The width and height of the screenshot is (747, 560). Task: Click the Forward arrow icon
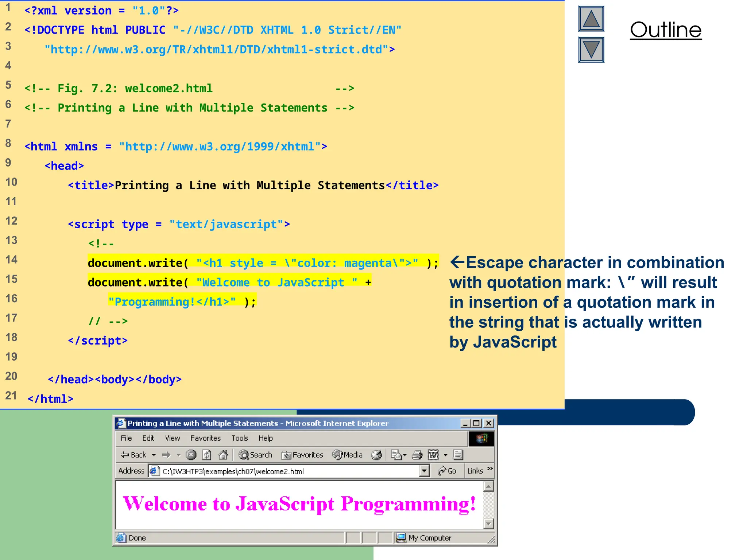coord(166,455)
